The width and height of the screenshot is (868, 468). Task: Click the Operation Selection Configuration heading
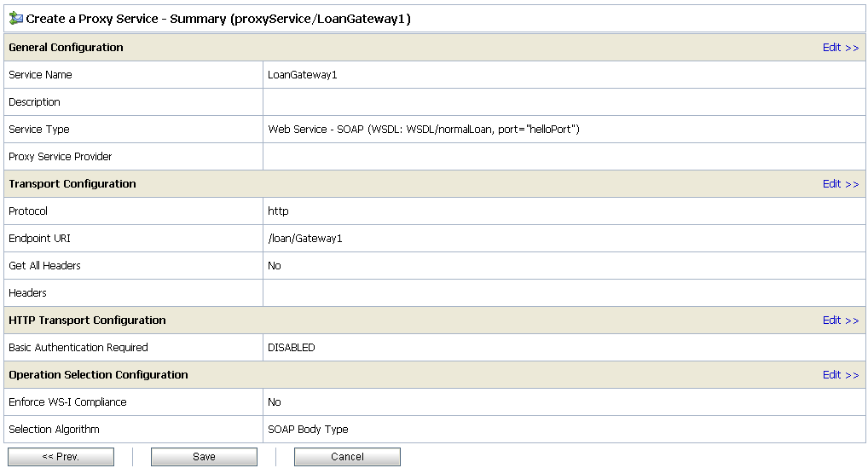[x=98, y=375]
